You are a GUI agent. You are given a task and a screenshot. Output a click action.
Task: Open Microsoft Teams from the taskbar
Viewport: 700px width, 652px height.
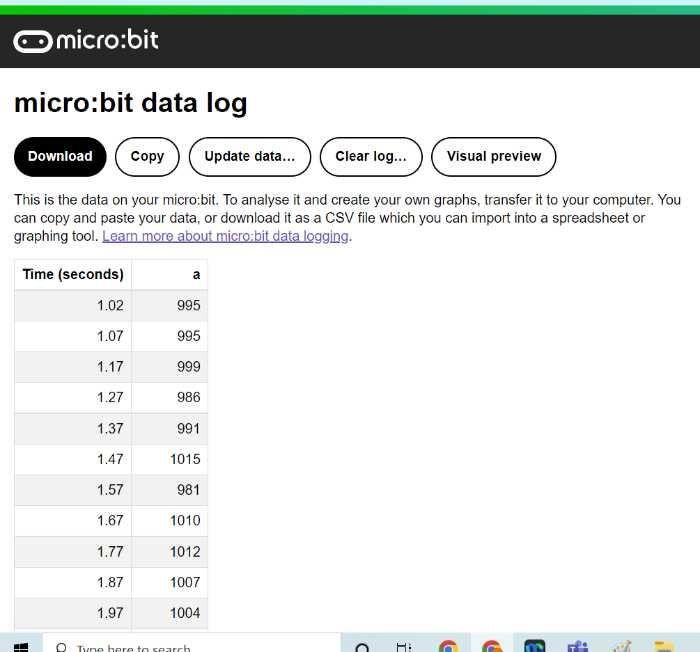pos(577,646)
